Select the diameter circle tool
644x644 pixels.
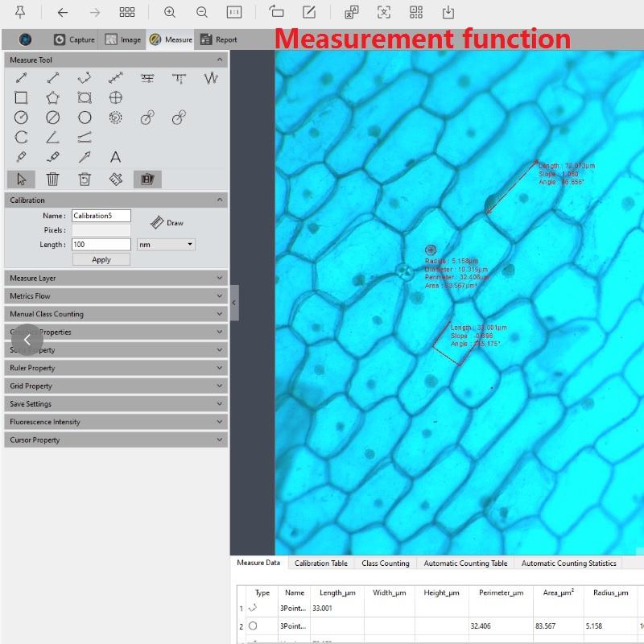tap(52, 118)
